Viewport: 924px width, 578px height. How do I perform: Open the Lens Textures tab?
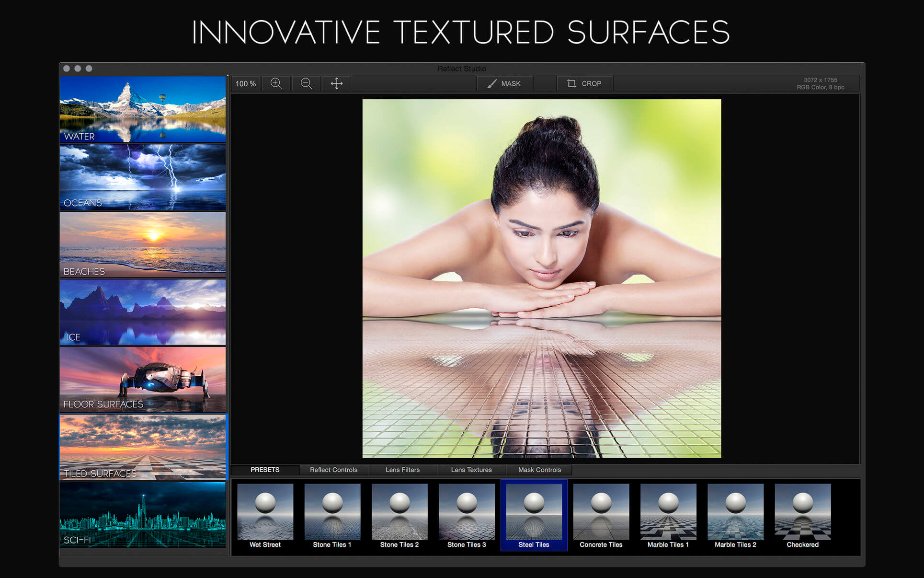pos(471,470)
